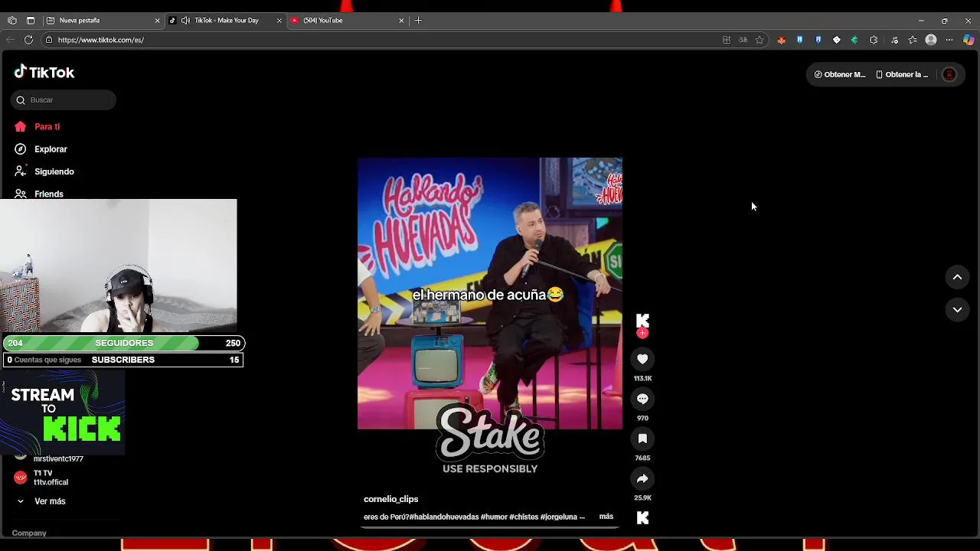Like the video with the heart icon
The height and width of the screenshot is (551, 980).
(642, 359)
